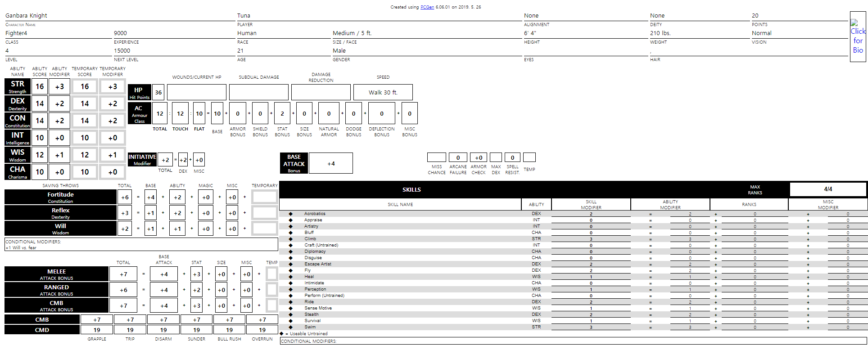
Task: Select the Reflex temporary save box
Action: pyautogui.click(x=264, y=213)
